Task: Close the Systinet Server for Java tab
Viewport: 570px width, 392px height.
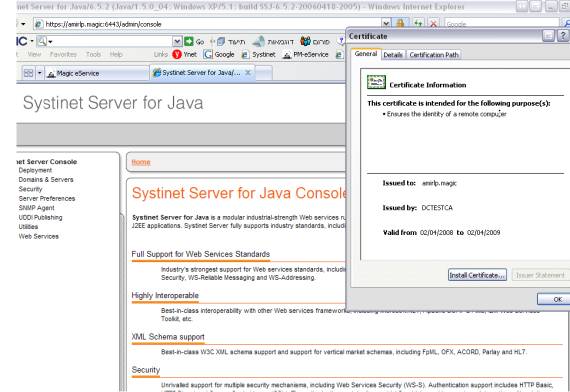Action: click(x=248, y=73)
